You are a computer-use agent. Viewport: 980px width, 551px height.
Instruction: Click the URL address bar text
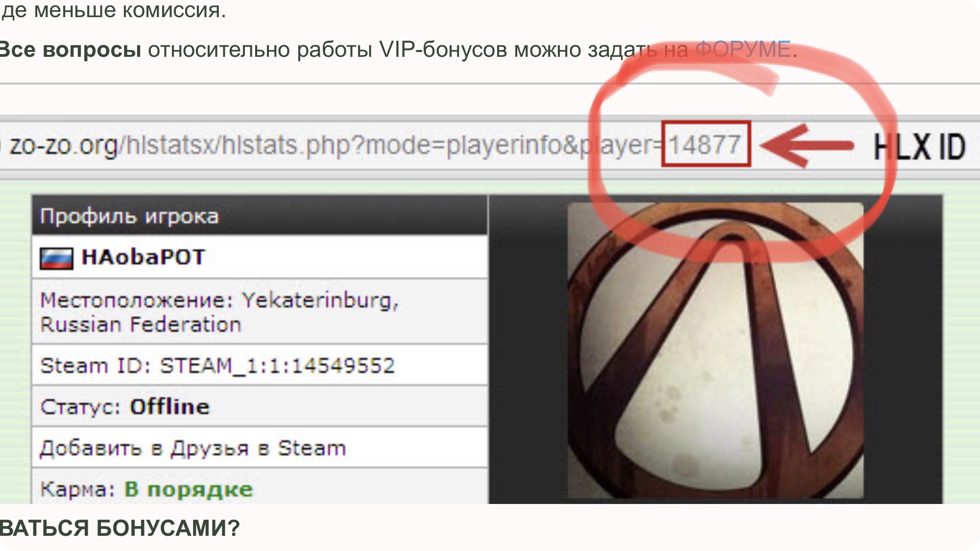click(x=375, y=145)
